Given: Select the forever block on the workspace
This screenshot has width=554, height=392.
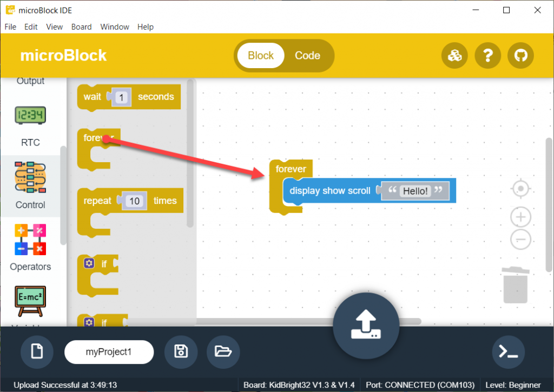Looking at the screenshot, I should tap(291, 169).
